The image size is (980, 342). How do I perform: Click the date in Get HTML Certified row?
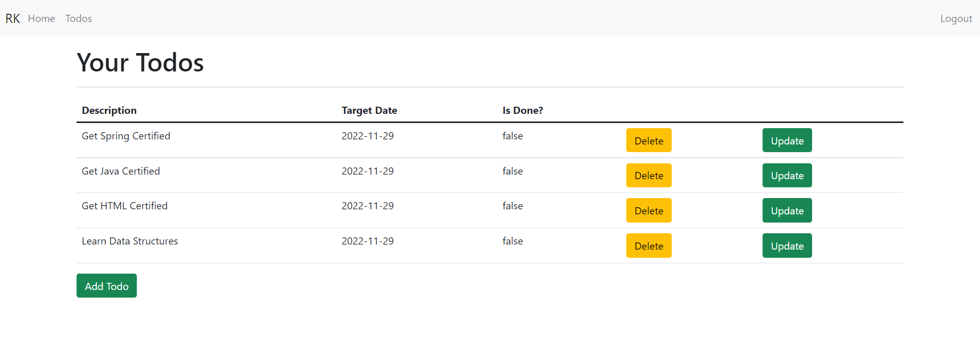tap(367, 206)
